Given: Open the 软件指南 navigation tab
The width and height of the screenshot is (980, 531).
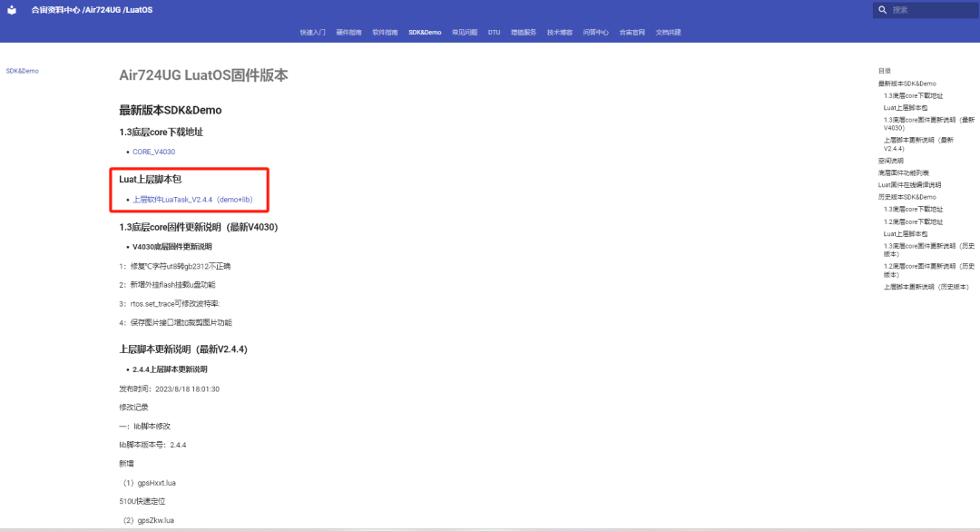Looking at the screenshot, I should pos(385,33).
